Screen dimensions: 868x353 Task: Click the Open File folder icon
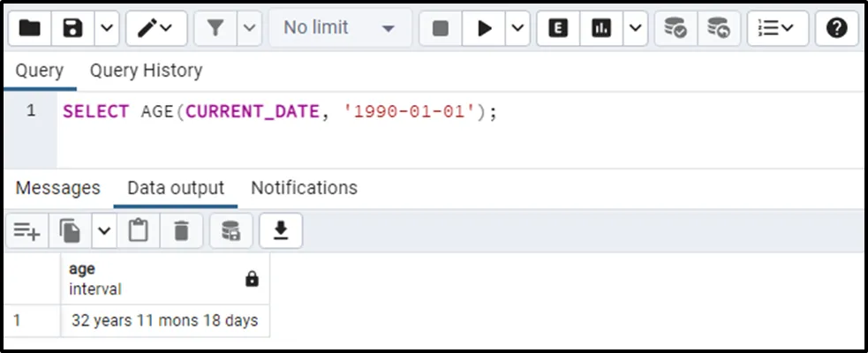30,28
